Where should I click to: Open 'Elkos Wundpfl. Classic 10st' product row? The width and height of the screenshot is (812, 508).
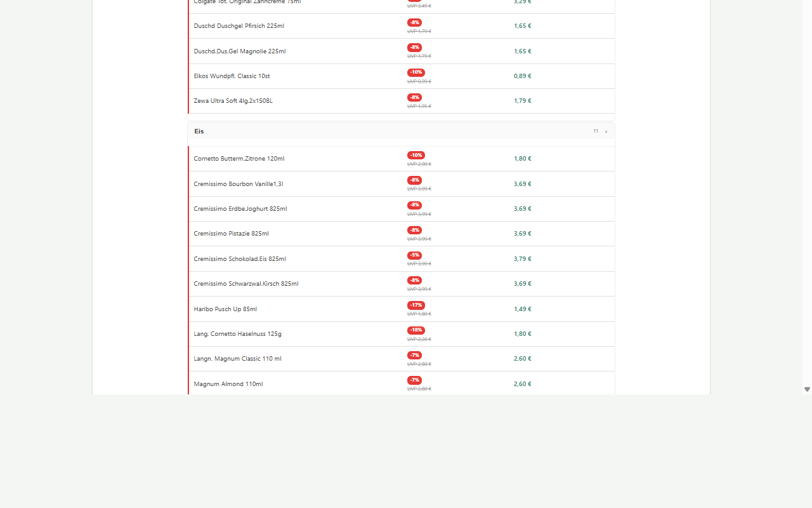click(402, 76)
